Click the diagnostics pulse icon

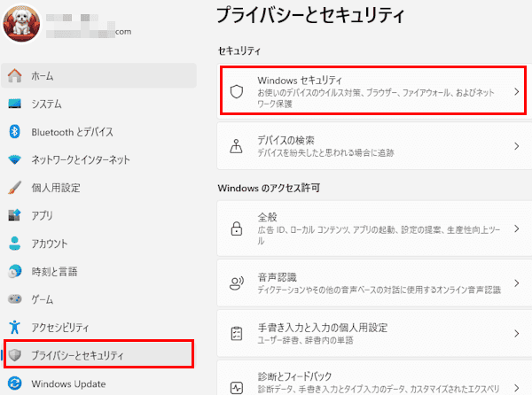[237, 388]
